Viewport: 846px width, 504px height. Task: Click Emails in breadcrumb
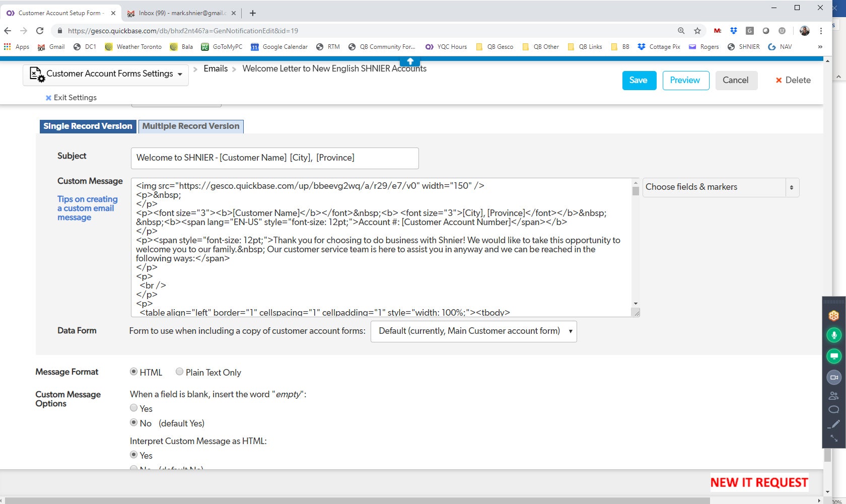(x=216, y=68)
